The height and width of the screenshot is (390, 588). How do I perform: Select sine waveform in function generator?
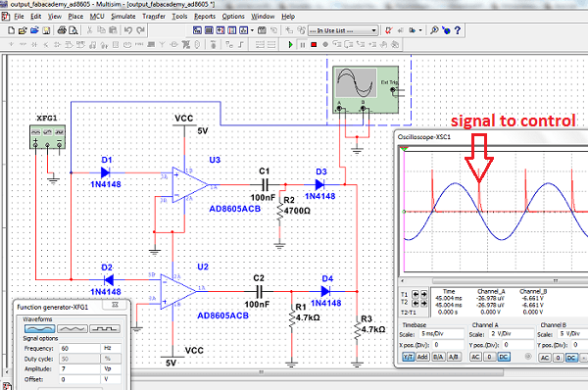click(x=40, y=329)
